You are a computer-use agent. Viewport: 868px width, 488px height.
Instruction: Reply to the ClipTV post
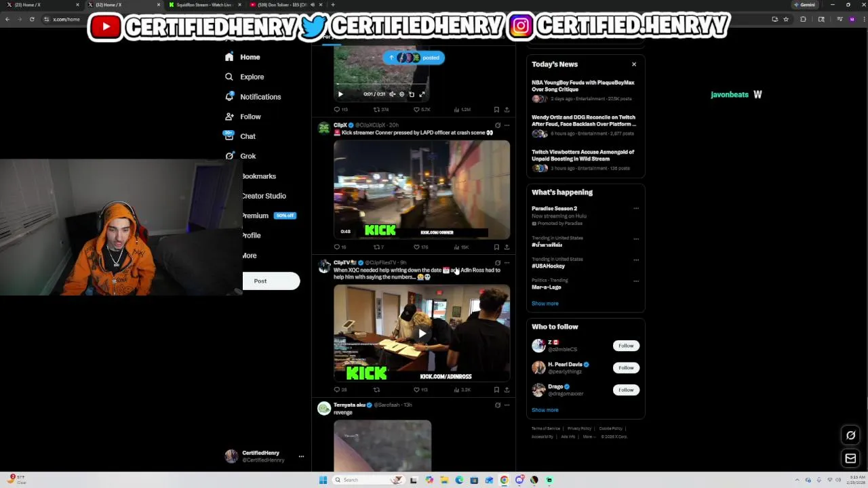(x=340, y=390)
